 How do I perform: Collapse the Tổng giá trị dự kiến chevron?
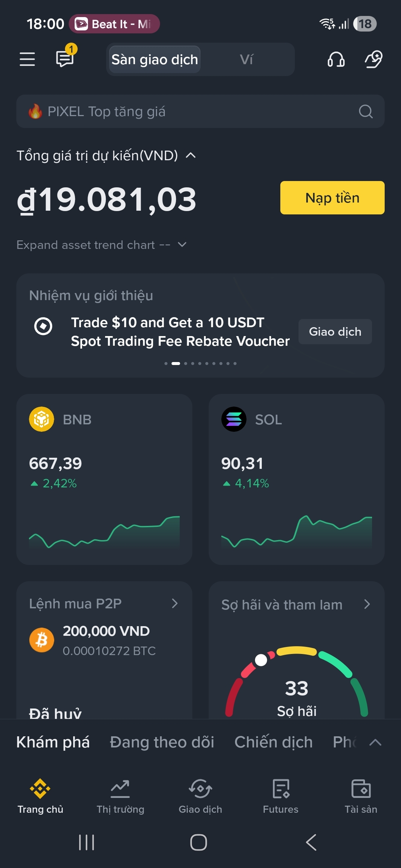(x=190, y=155)
